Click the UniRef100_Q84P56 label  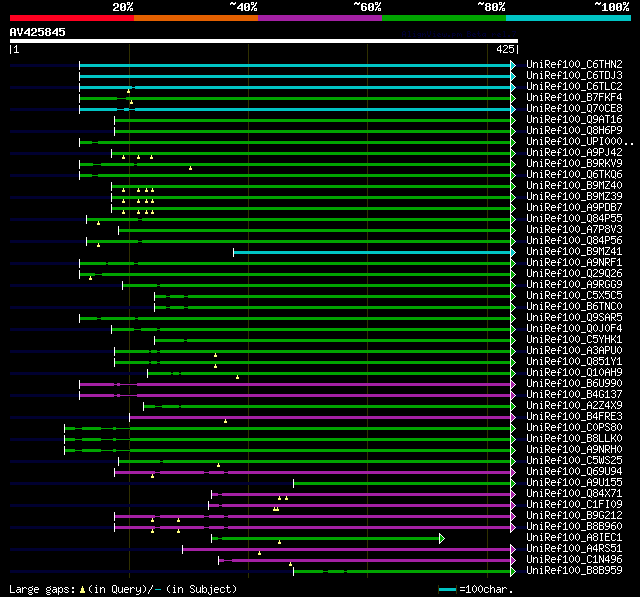[x=574, y=241]
